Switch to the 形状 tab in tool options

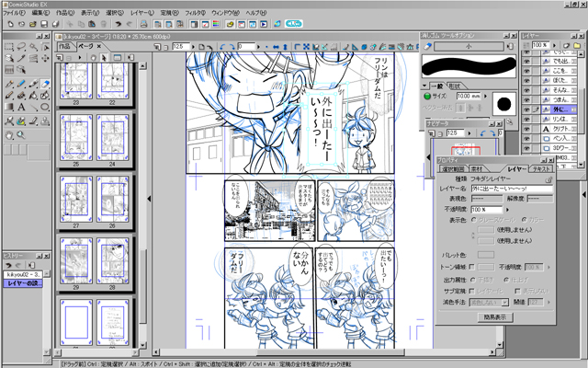(x=454, y=86)
